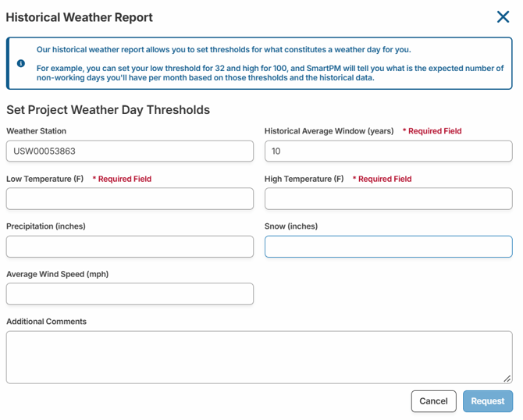Click the banner's "For example" paragraph
Screen dimensions: 523x420
(270, 73)
